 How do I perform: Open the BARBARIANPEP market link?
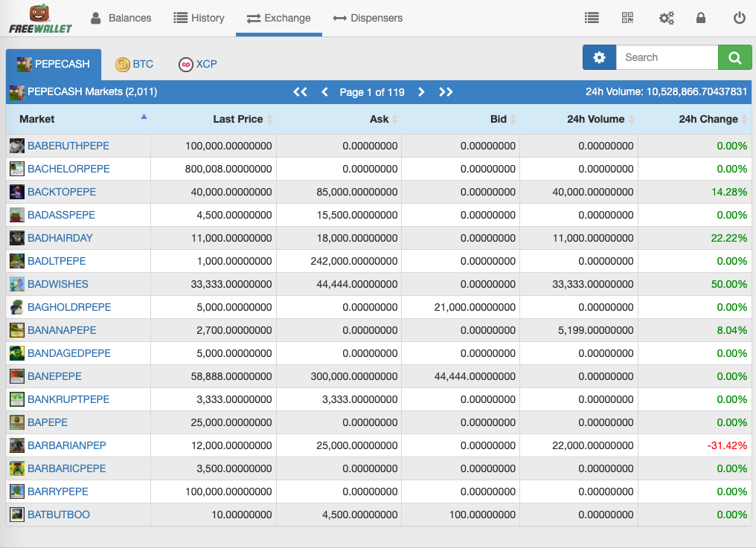(x=66, y=445)
